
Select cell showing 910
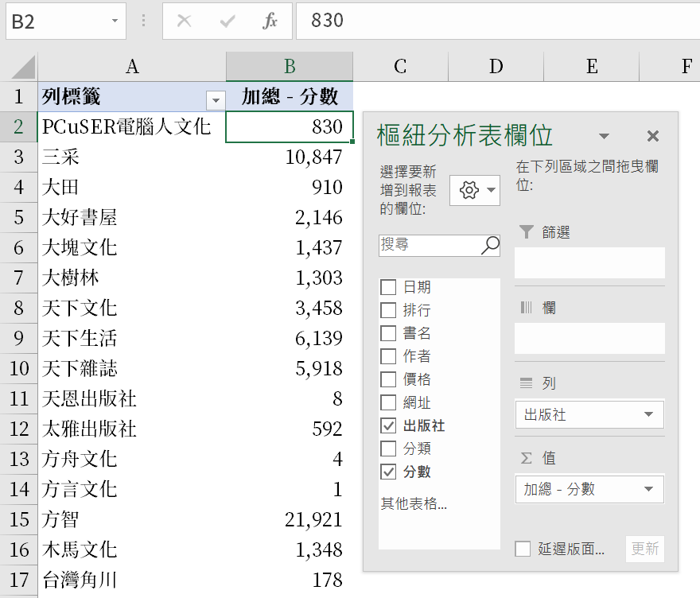pos(290,188)
